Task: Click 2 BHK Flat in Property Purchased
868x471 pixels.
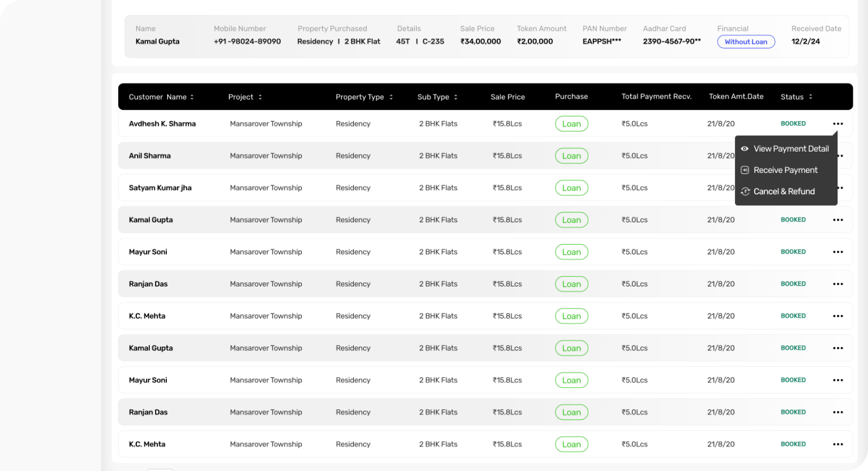Action: coord(362,42)
